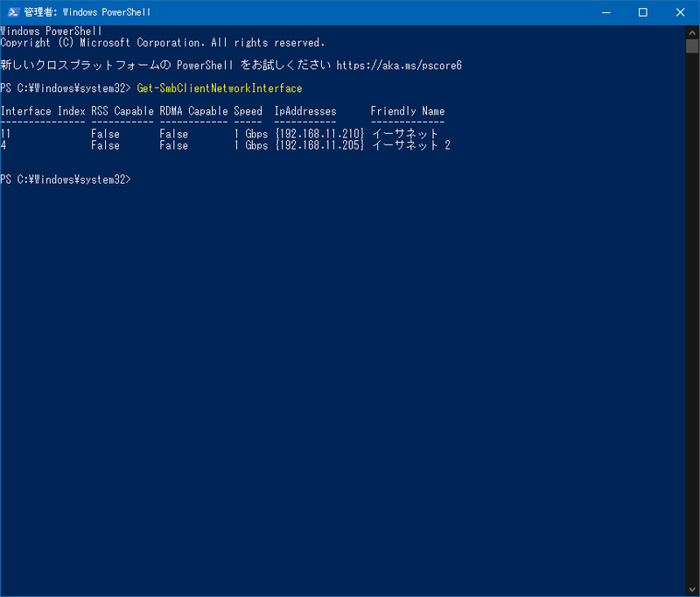Click the https://aka.ms/pscore6 URL
Image resolution: width=700 pixels, height=597 pixels.
(x=399, y=66)
